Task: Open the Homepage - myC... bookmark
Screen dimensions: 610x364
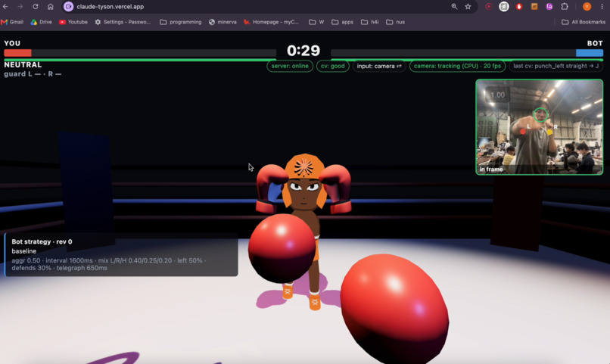Action: coord(271,22)
